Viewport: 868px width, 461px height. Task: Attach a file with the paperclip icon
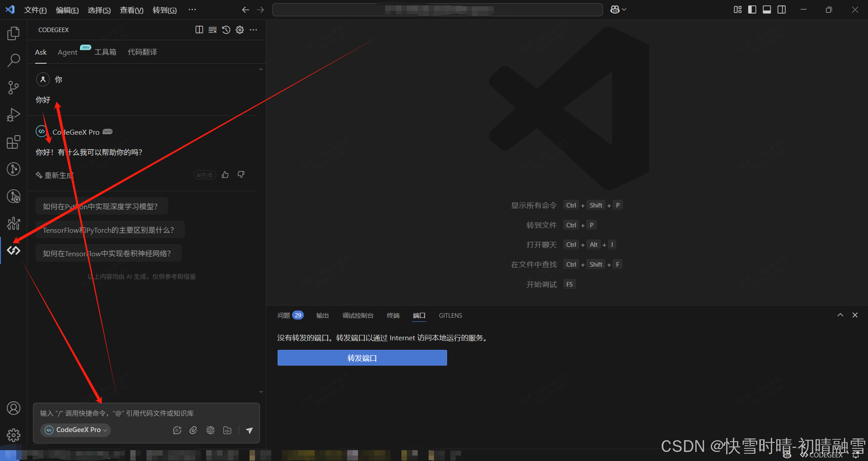193,430
